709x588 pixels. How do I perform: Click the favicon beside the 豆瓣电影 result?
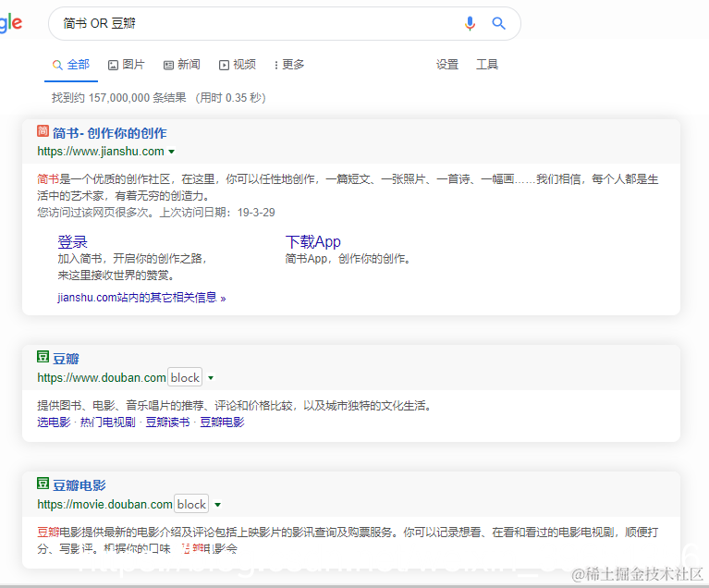point(43,484)
